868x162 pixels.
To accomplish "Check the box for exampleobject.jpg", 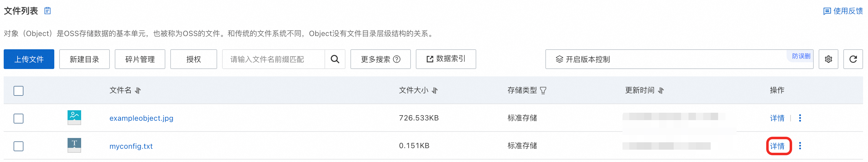I will click(19, 119).
